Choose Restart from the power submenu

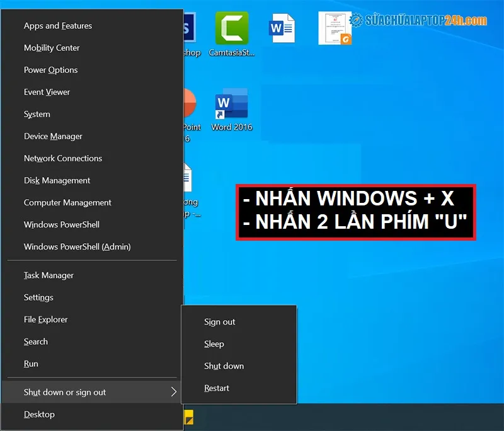[x=217, y=388]
